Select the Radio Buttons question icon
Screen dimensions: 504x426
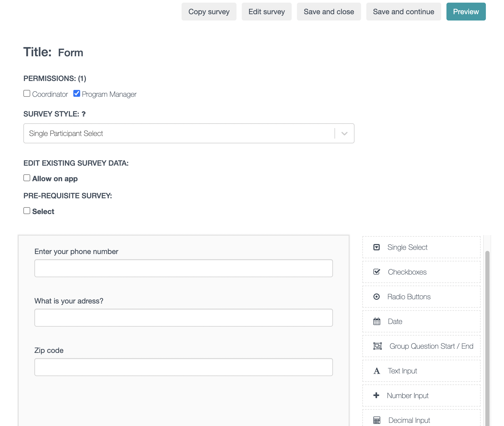pyautogui.click(x=377, y=297)
